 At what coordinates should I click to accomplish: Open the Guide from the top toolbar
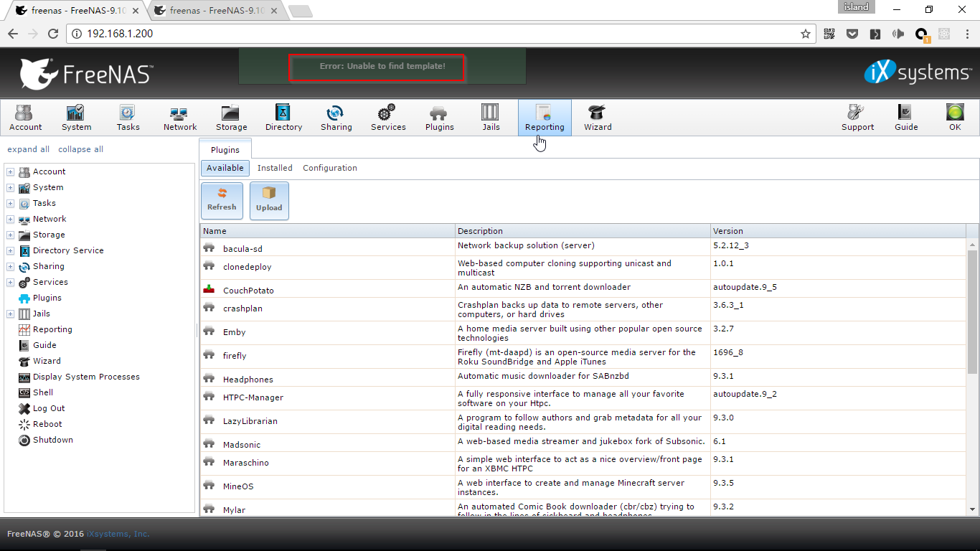coord(906,118)
